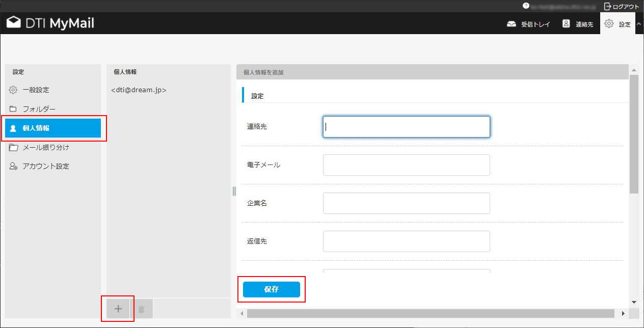Click the gear icon in header
This screenshot has width=644, height=328.
(x=608, y=23)
